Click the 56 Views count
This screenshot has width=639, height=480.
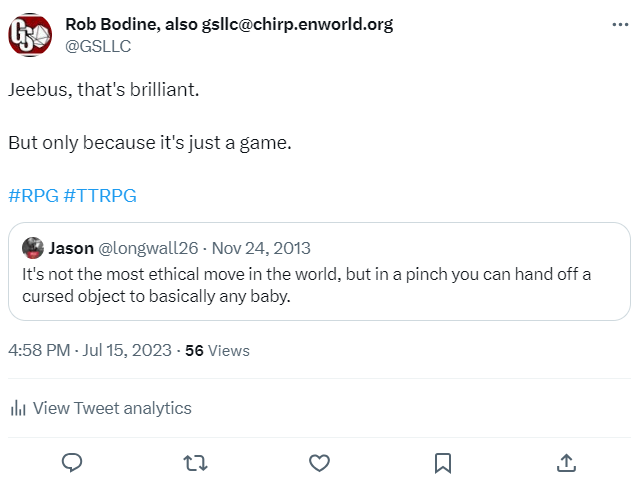217,350
